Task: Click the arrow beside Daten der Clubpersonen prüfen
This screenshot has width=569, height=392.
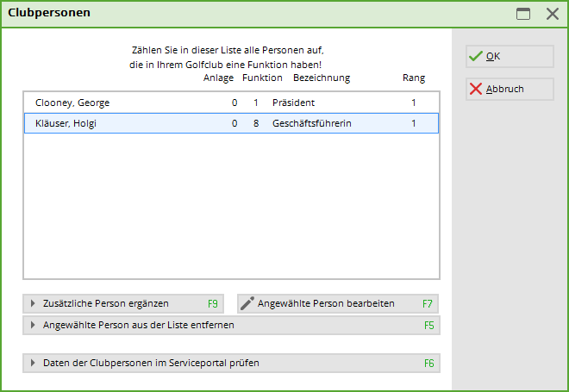Action: point(33,363)
